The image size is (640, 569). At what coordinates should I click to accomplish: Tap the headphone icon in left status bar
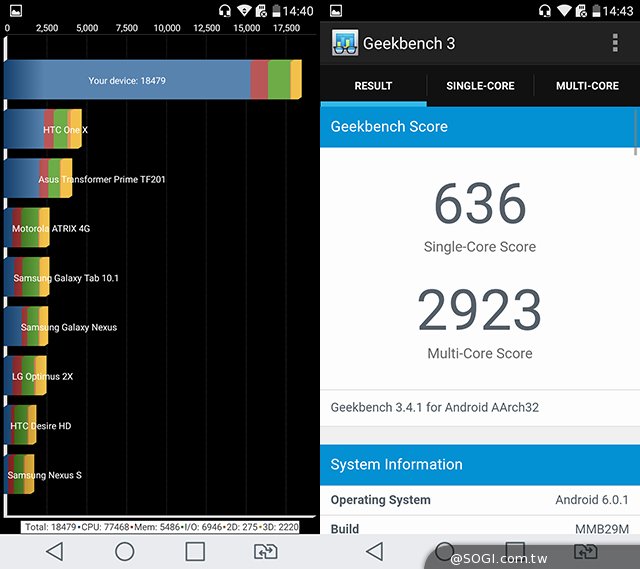coord(224,11)
